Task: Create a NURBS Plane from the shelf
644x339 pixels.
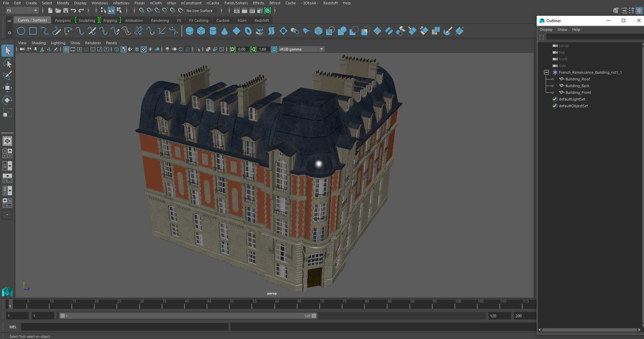Action: tap(236, 31)
